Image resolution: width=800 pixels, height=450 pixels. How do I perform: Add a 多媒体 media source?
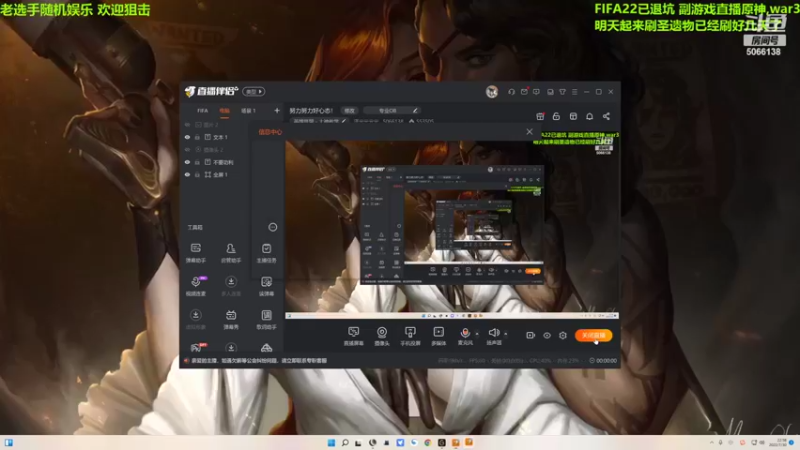click(438, 336)
